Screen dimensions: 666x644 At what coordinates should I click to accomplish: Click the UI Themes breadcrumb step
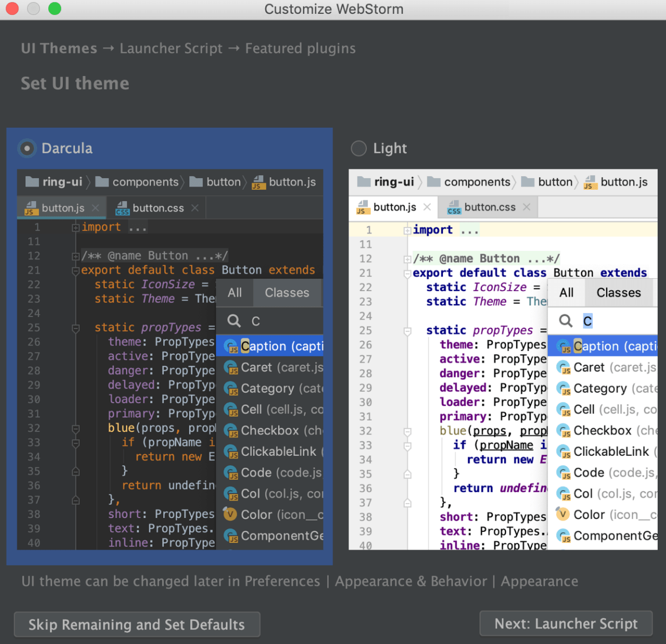59,48
